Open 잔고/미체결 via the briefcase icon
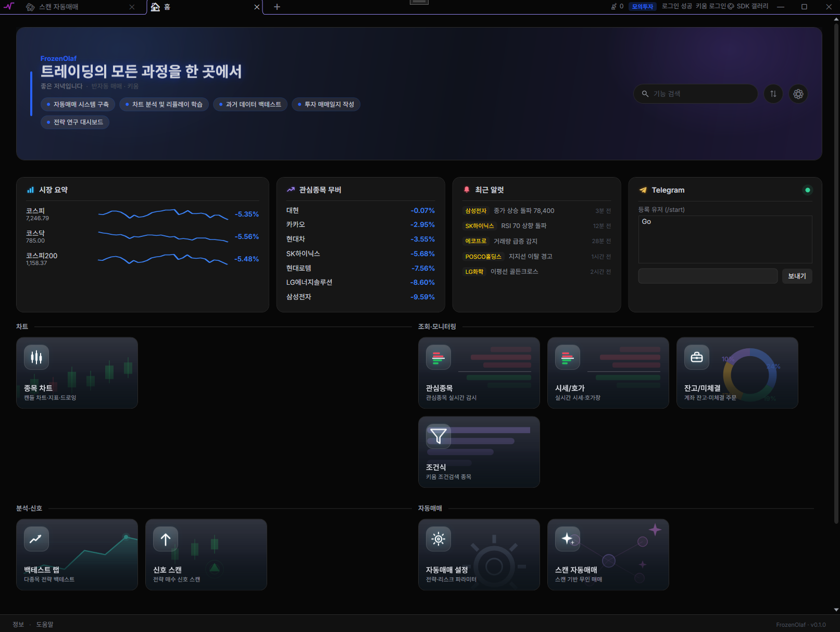The width and height of the screenshot is (840, 632). click(x=697, y=357)
